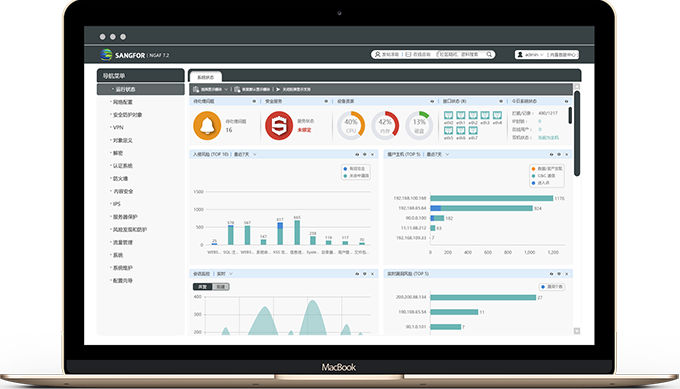Viewport: 680px width, 389px height.
Task: Click the person icon in header search pill
Action: pos(377,54)
